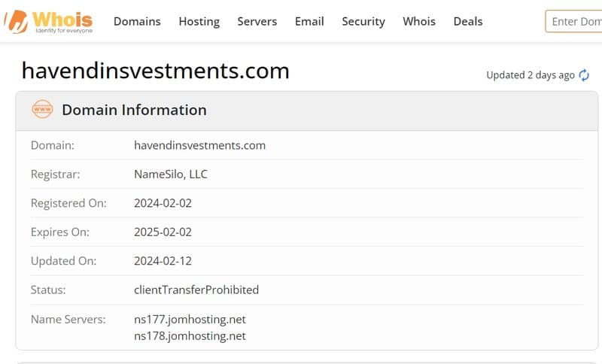Click the havendinsvestments.com page heading
Viewport: 602px width, 364px height.
point(156,71)
